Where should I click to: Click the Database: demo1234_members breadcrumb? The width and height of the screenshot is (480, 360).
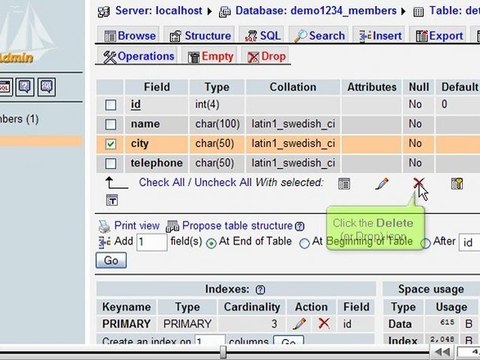coord(316,11)
